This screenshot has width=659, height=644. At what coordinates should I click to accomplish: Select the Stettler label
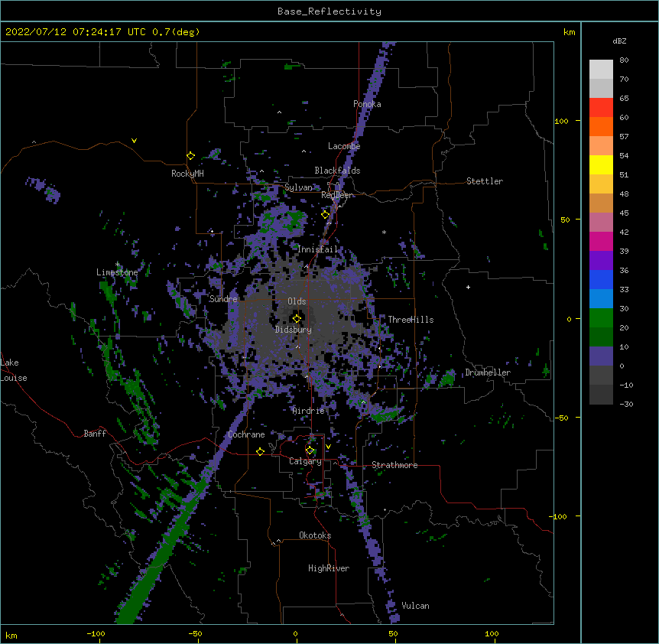coord(485,181)
